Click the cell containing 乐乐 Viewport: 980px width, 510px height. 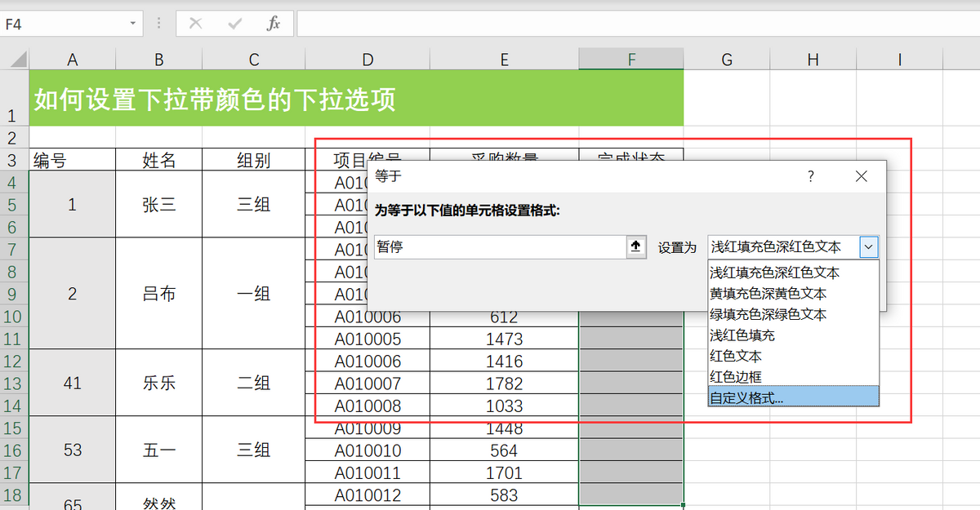click(x=159, y=383)
